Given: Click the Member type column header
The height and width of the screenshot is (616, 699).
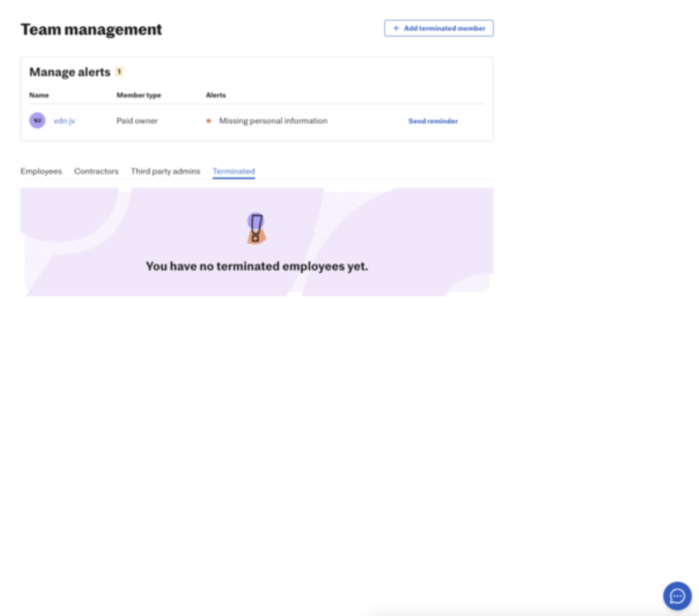Looking at the screenshot, I should click(139, 95).
